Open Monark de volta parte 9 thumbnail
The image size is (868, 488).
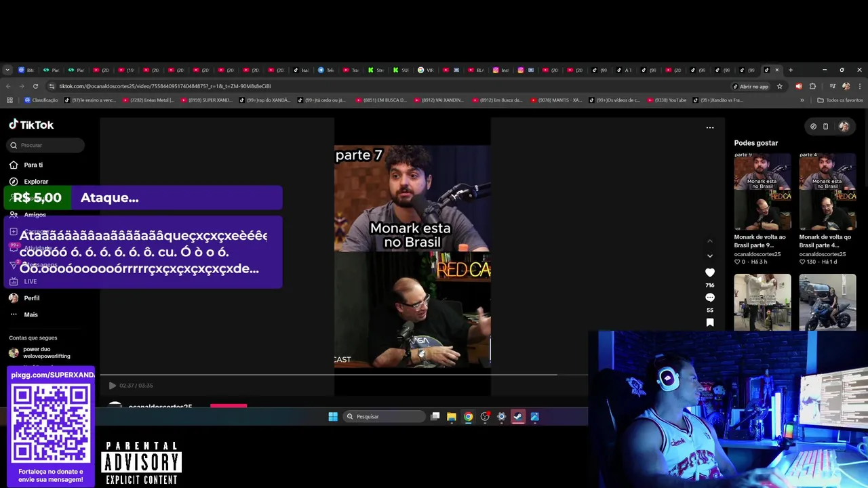[x=762, y=192]
